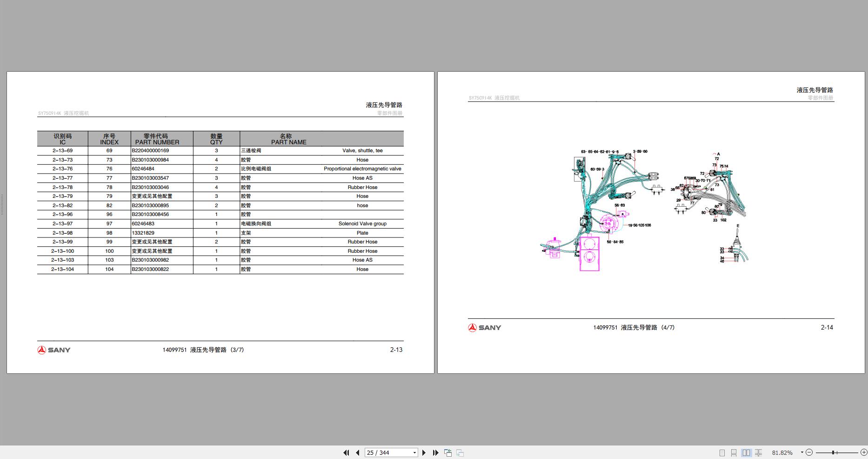
Task: Go back to the previous view
Action: [448, 452]
